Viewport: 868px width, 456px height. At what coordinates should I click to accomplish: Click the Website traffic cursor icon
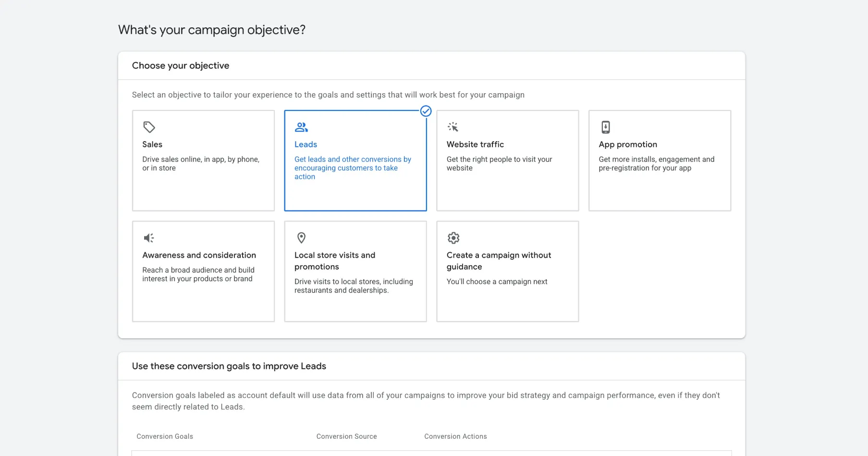(453, 127)
